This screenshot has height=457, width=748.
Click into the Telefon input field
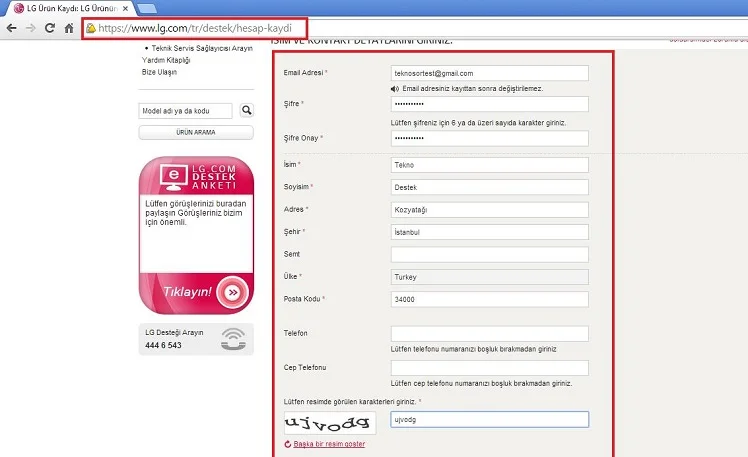[489, 333]
